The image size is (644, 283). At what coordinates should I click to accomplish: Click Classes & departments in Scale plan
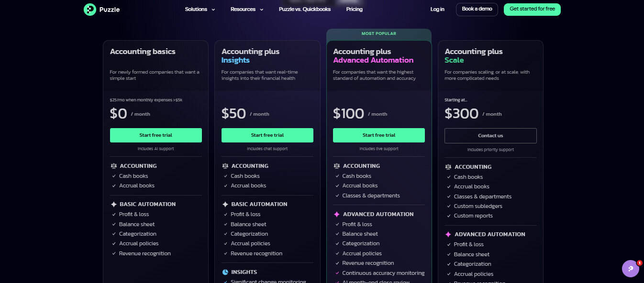pos(483,196)
